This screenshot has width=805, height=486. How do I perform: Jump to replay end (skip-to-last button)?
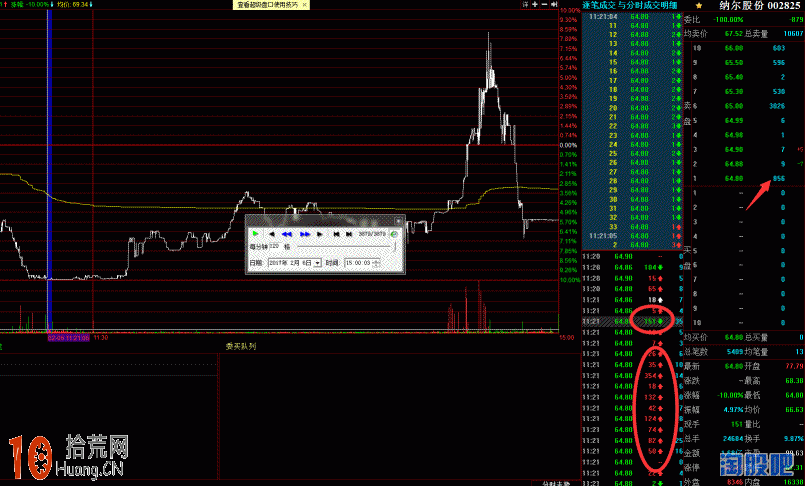349,234
